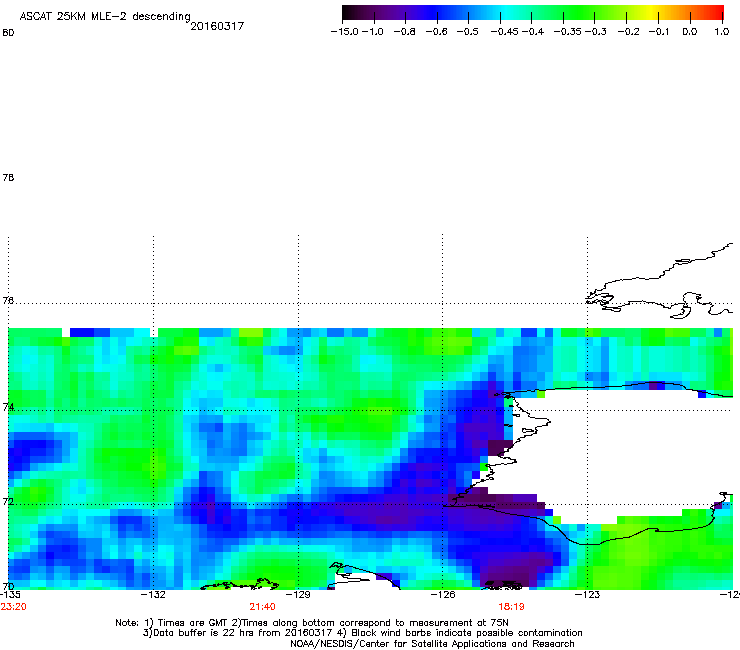Click the note line starting 'Note: 1) Times are GMT'
740x650 pixels.
[312, 623]
